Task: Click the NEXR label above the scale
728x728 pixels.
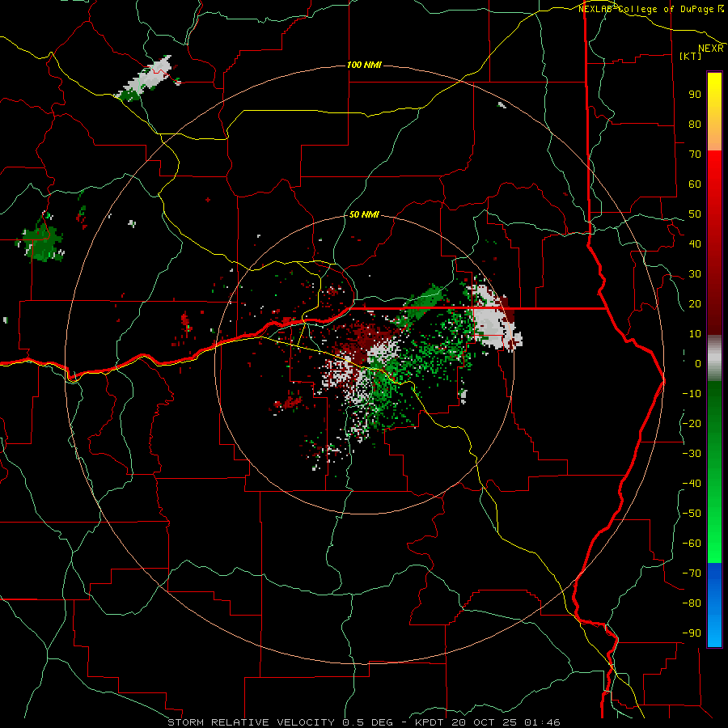Action: click(711, 49)
